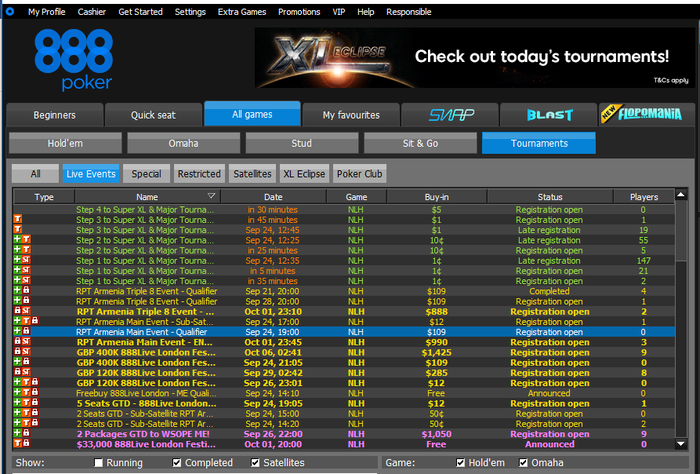Open the Flopomania tab
Image resolution: width=700 pixels, height=474 pixels.
click(x=647, y=115)
